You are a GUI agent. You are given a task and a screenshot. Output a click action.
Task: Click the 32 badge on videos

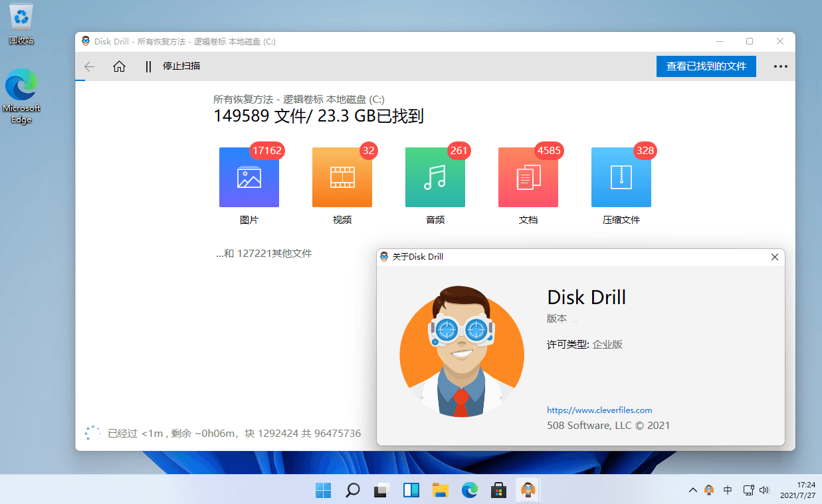pyautogui.click(x=369, y=151)
